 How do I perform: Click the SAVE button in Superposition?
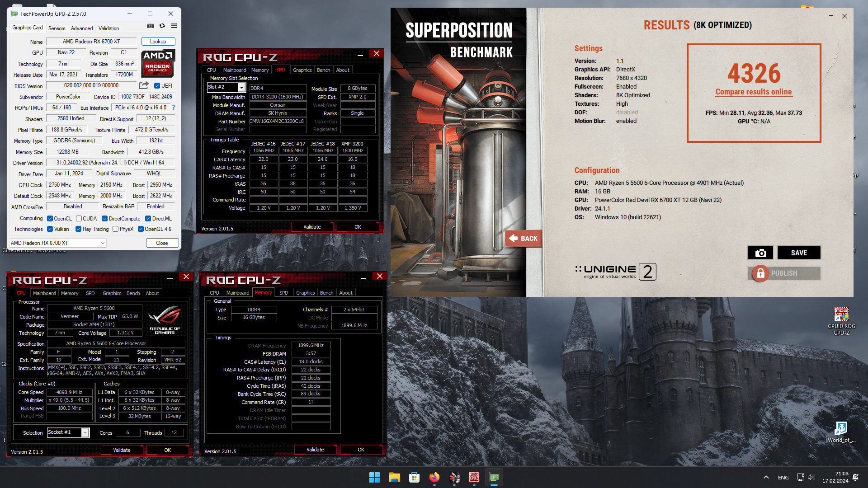coord(799,253)
